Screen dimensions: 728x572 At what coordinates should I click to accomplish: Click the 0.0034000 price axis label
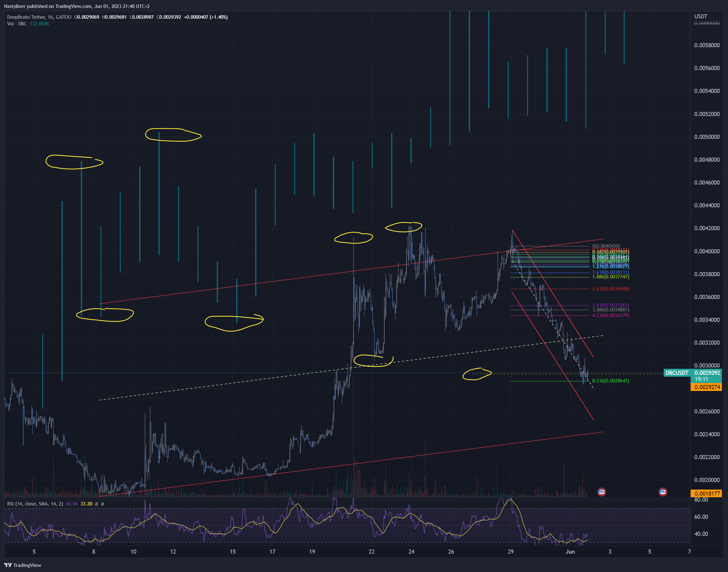coord(706,320)
